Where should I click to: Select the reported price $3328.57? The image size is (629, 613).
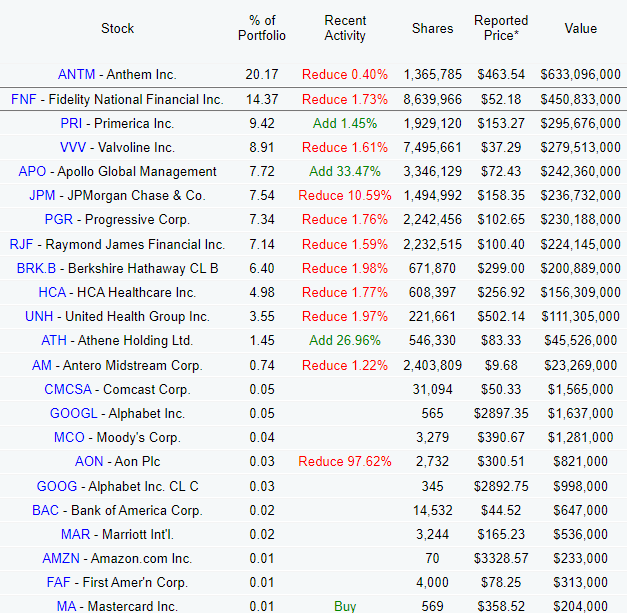click(x=501, y=558)
